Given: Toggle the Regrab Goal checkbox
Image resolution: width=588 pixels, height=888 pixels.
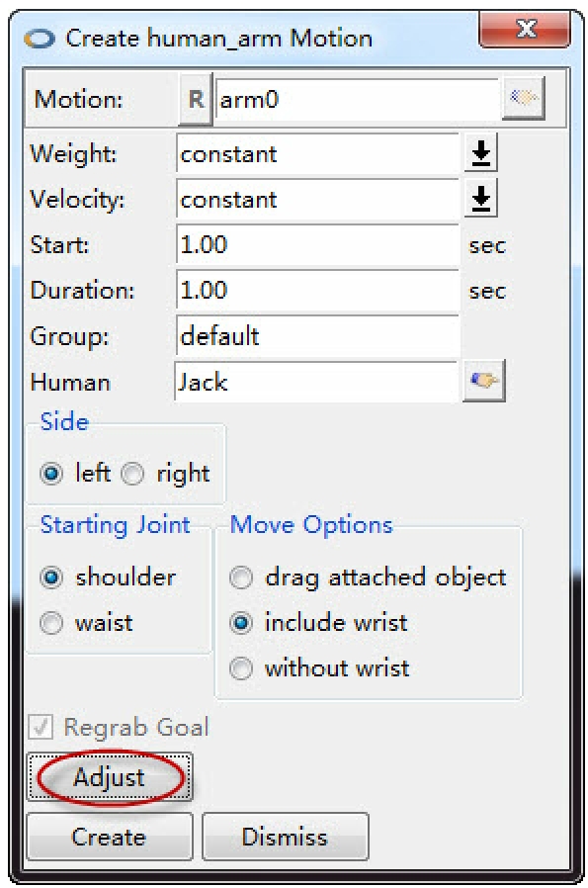Looking at the screenshot, I should pos(41,727).
